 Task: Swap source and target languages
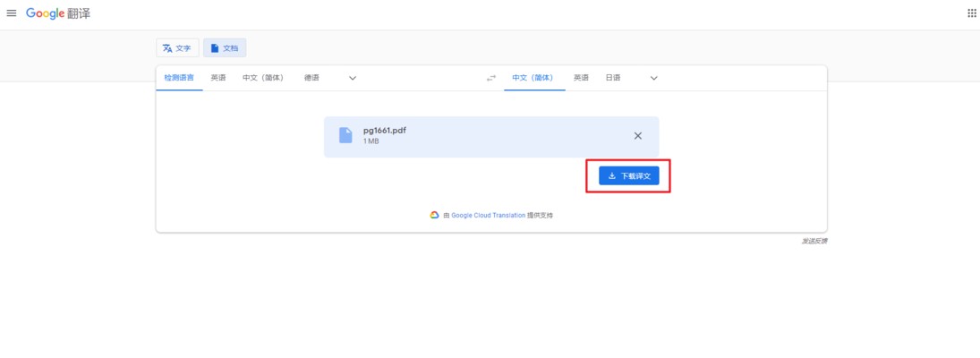tap(490, 78)
